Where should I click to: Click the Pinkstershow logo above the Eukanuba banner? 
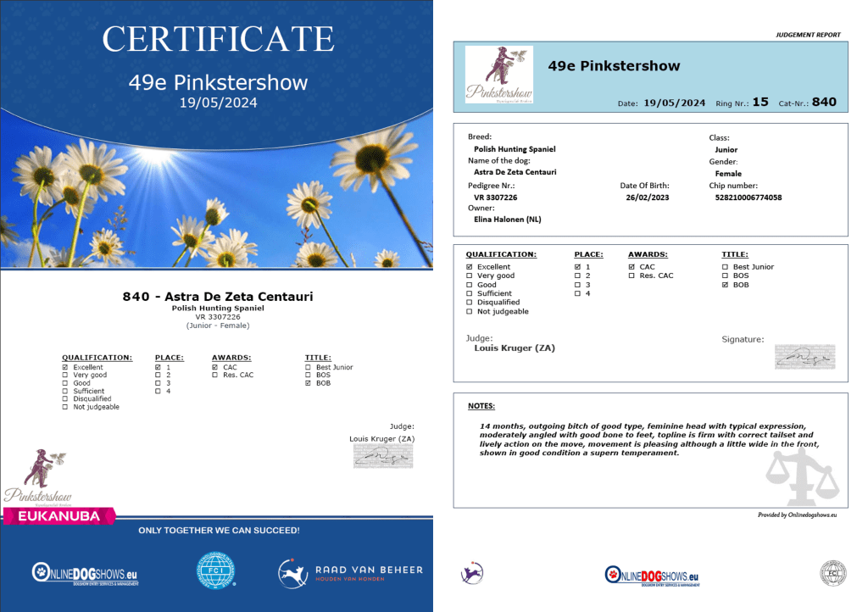pyautogui.click(x=39, y=479)
